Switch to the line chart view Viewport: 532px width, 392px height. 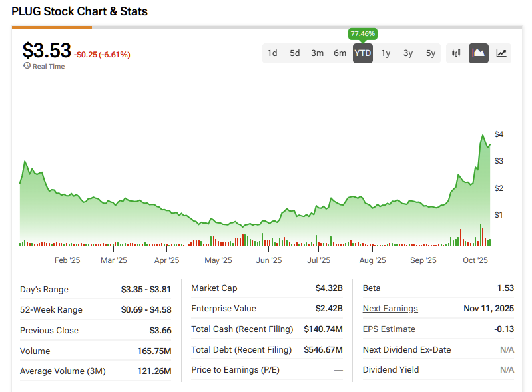point(501,53)
